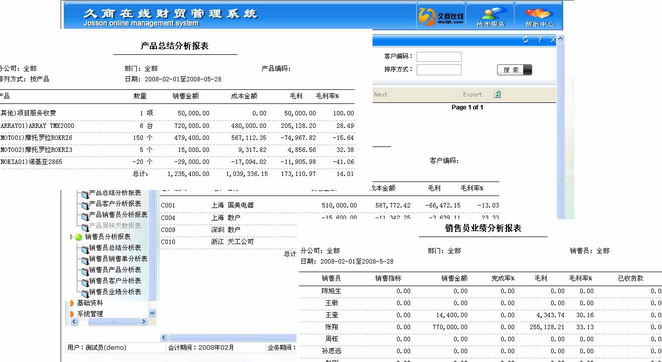The height and width of the screenshot is (362, 662).
Task: Open the 销售员业绩分析表 report in the tree
Action: click(x=115, y=292)
